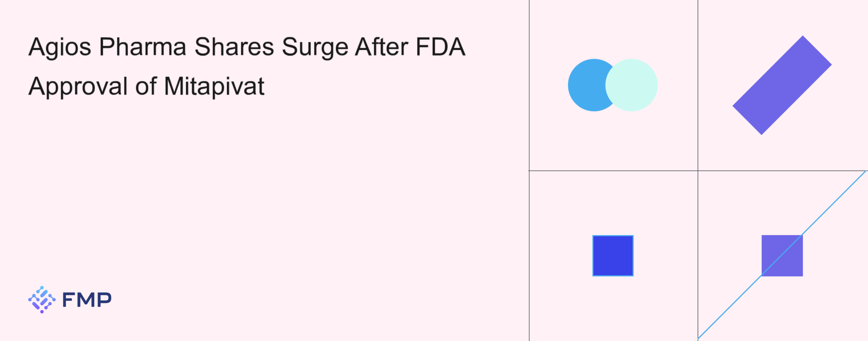Click the word "of" in headline
The width and height of the screenshot is (868, 341).
tap(146, 86)
